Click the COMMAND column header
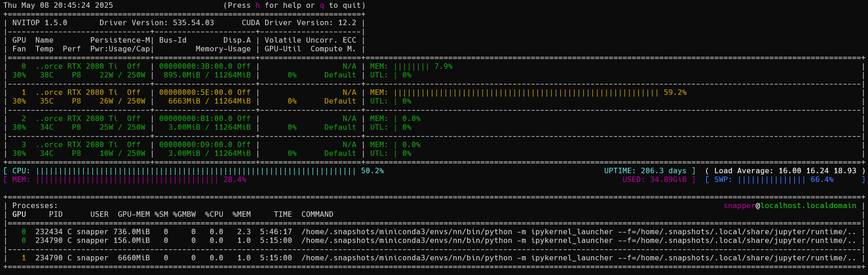Image resolution: width=868 pixels, height=275 pixels. (x=317, y=214)
